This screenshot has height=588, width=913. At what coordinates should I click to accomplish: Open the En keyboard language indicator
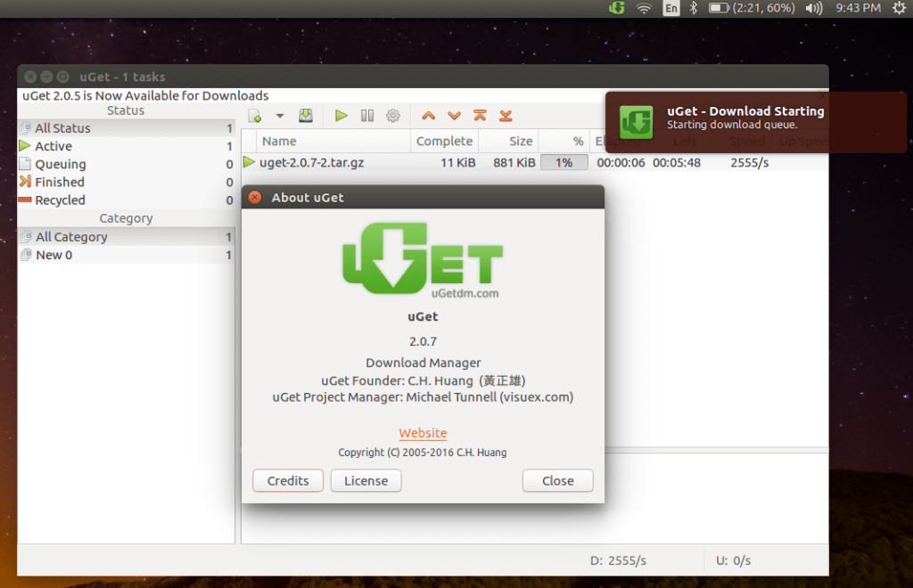pyautogui.click(x=671, y=8)
